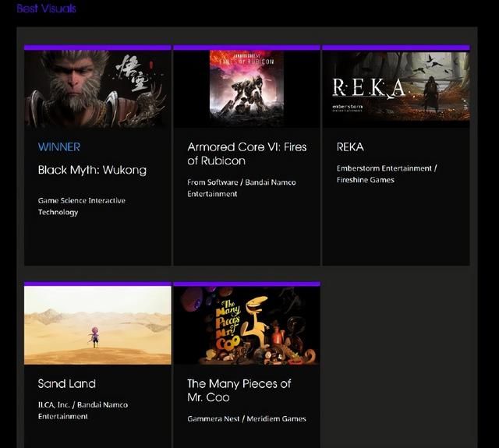Click the Armored Core VI cover image

tap(246, 89)
